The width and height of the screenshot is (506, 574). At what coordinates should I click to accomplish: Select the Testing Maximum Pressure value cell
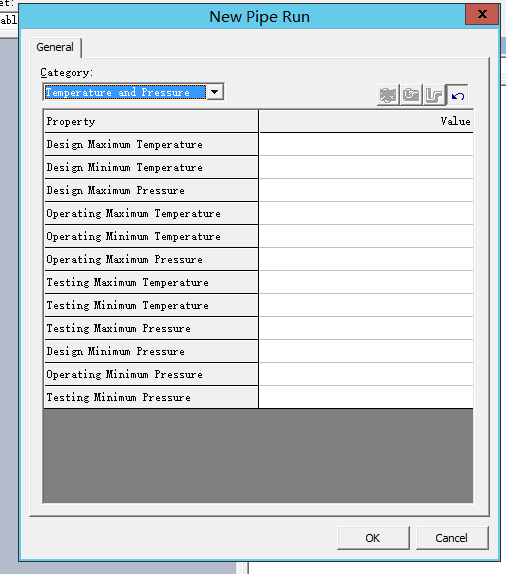point(366,328)
